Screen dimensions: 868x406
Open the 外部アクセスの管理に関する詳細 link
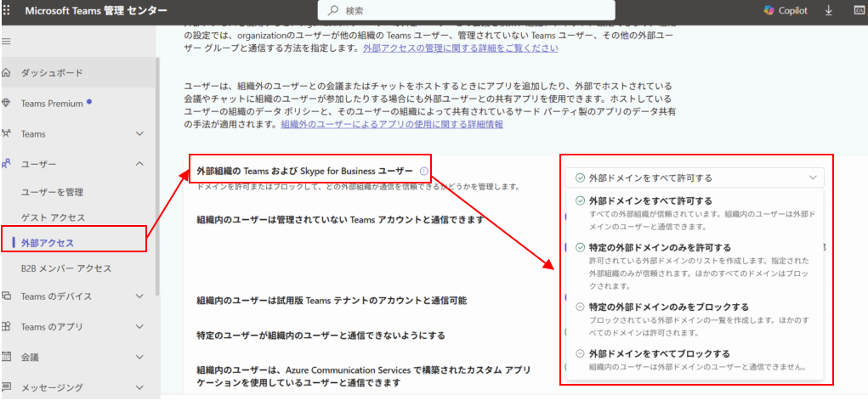point(460,48)
